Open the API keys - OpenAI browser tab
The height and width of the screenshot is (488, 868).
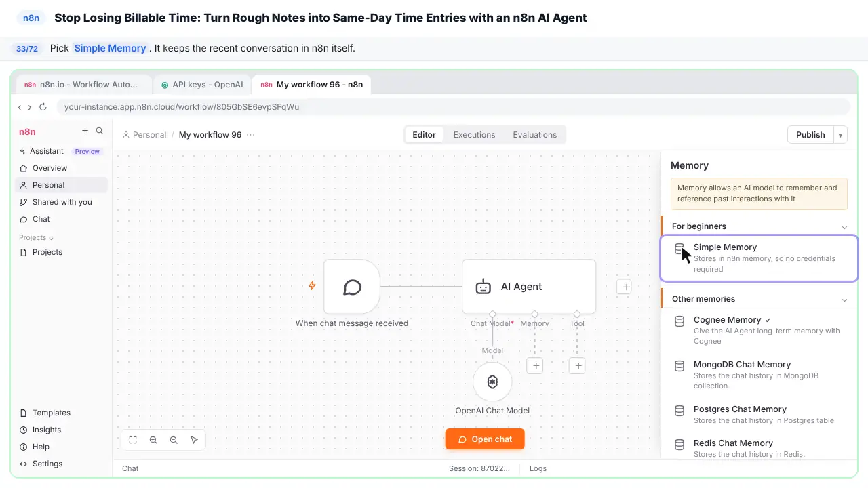[x=201, y=85]
